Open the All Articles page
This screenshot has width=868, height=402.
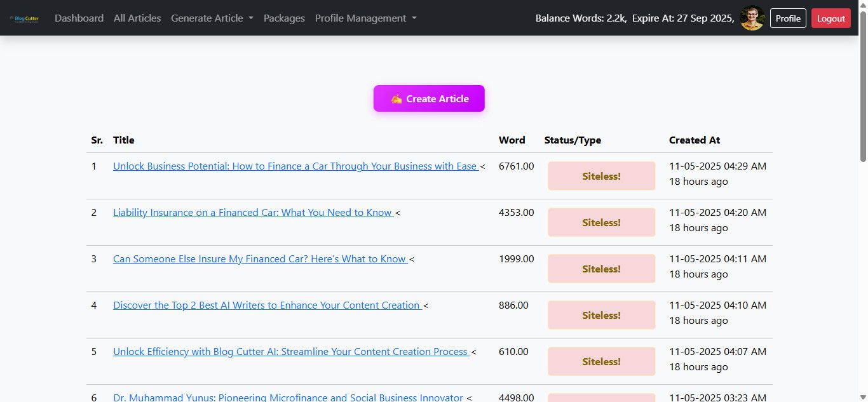(137, 18)
